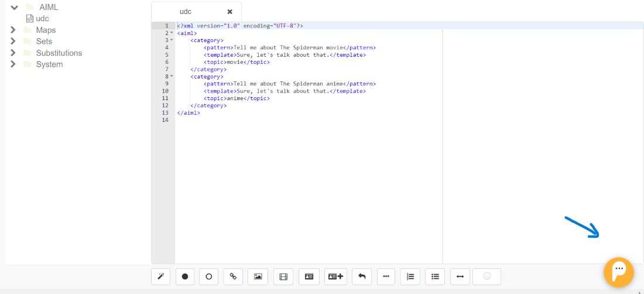This screenshot has height=294, width=644.
Task: Click the smiley face emoji button
Action: (x=487, y=277)
